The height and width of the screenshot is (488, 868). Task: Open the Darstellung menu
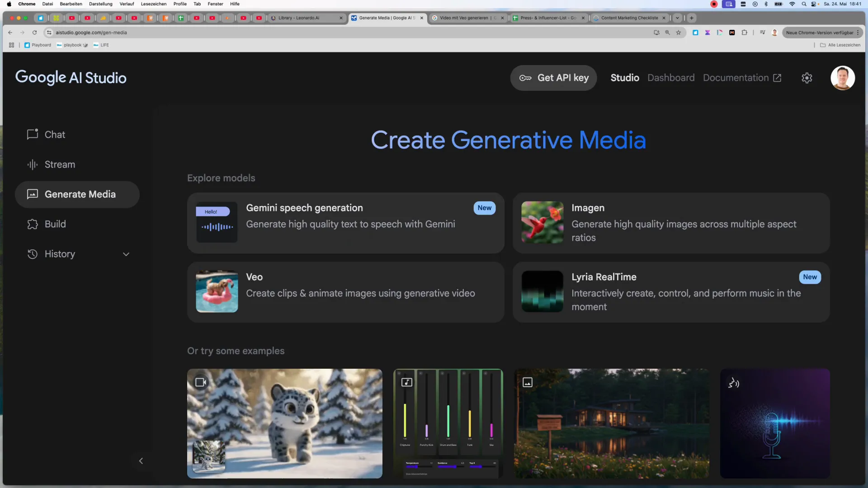tap(101, 4)
